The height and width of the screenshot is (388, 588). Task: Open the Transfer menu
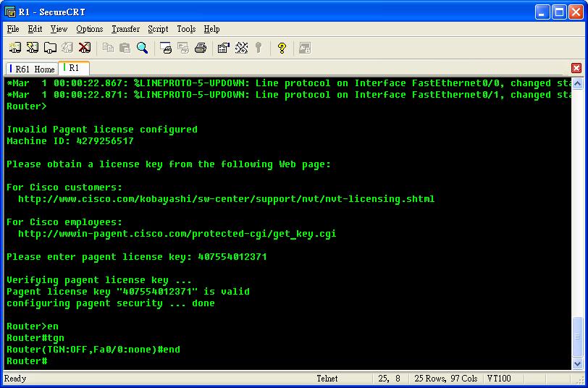point(125,29)
